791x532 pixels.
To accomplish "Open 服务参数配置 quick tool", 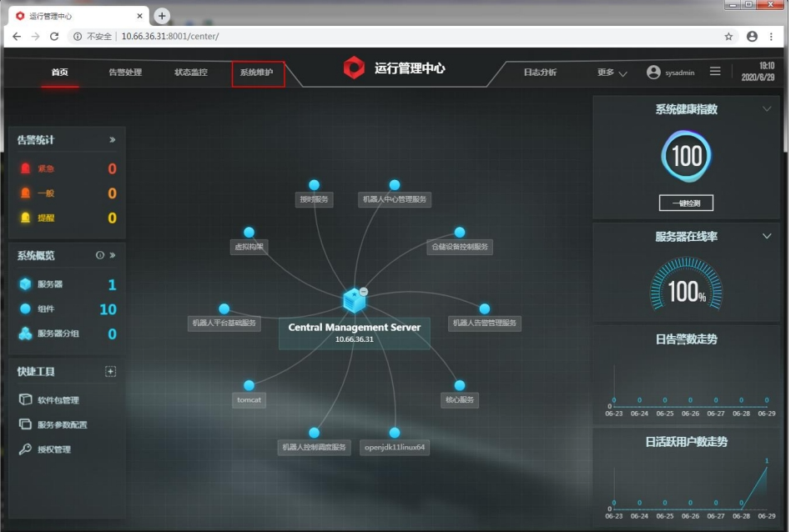I will (62, 424).
